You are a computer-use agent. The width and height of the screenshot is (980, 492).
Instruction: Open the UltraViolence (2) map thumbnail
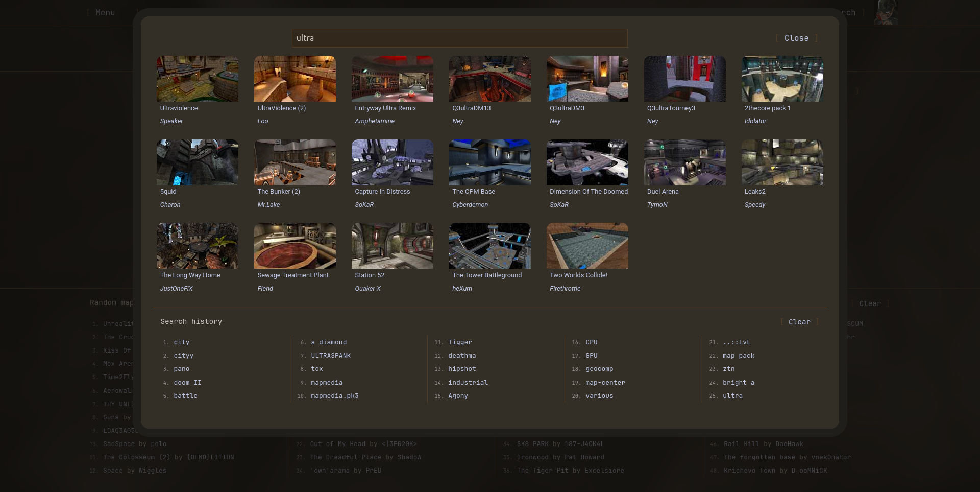[x=295, y=79]
